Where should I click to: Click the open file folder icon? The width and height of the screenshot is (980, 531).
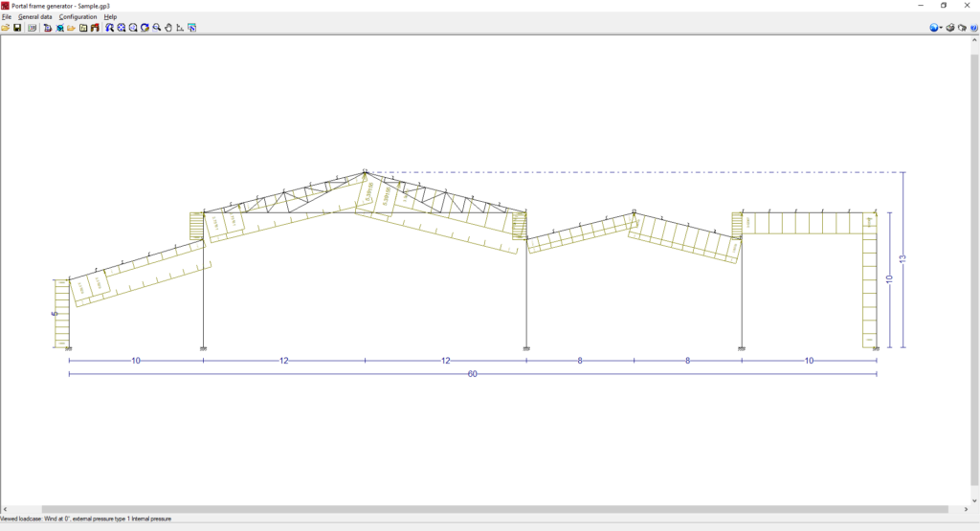coord(5,28)
